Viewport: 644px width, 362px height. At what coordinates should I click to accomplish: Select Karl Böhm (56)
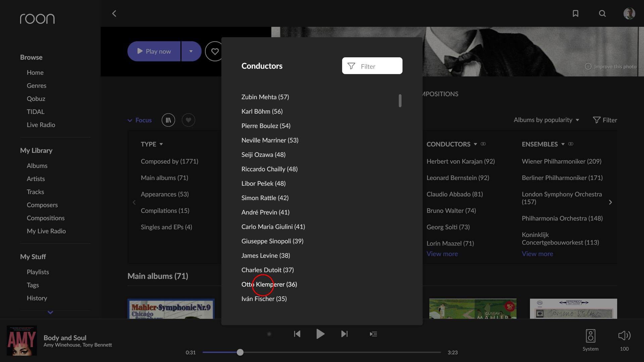click(x=262, y=111)
